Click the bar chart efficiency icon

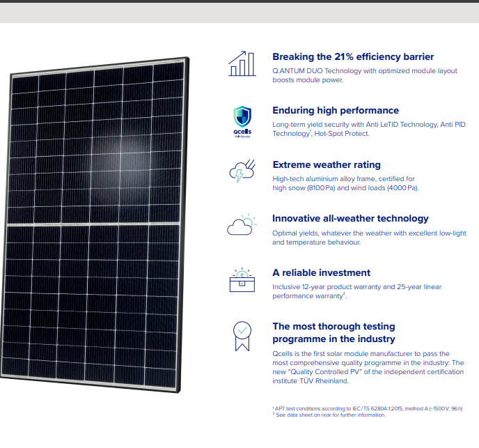pos(242,63)
